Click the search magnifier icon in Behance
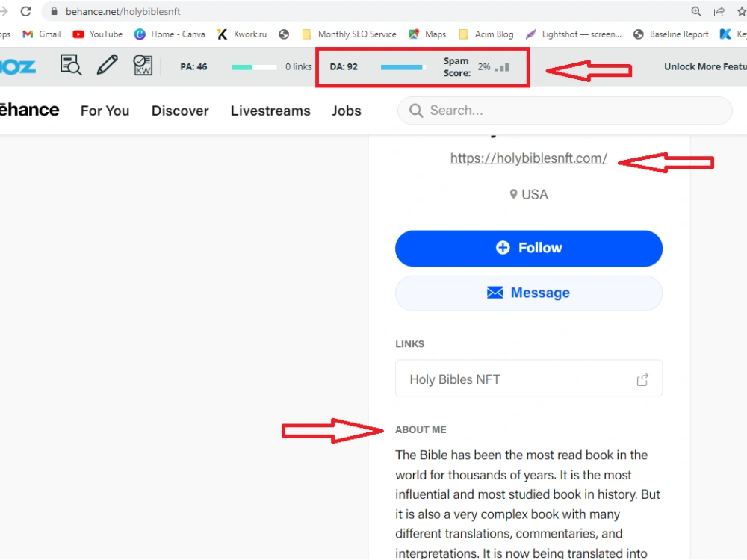The height and width of the screenshot is (560, 747). (416, 111)
